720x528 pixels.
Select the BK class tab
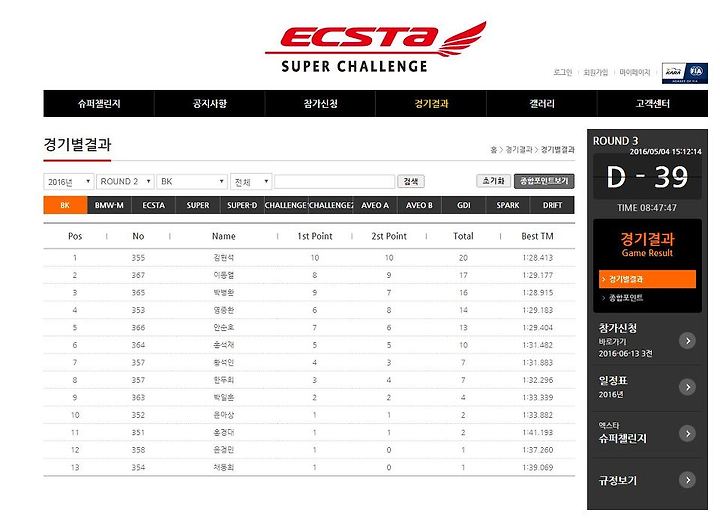[x=65, y=205]
